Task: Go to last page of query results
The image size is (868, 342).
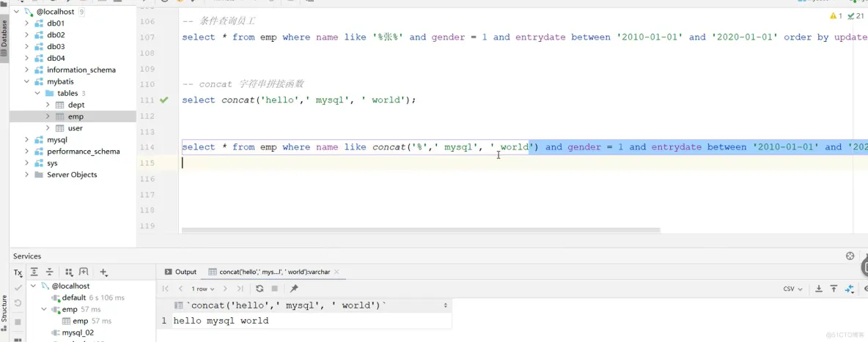Action: 240,289
